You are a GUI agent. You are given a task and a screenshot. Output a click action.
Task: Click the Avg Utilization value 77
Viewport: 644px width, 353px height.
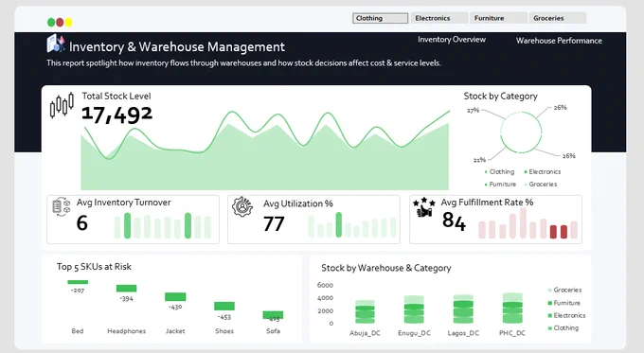(x=274, y=224)
